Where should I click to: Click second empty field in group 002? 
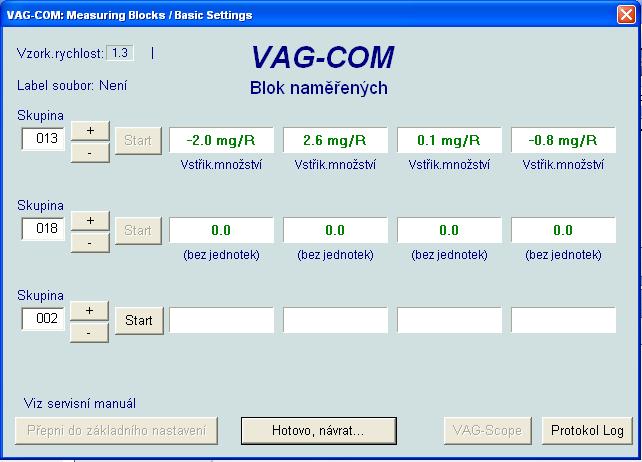(x=335, y=320)
